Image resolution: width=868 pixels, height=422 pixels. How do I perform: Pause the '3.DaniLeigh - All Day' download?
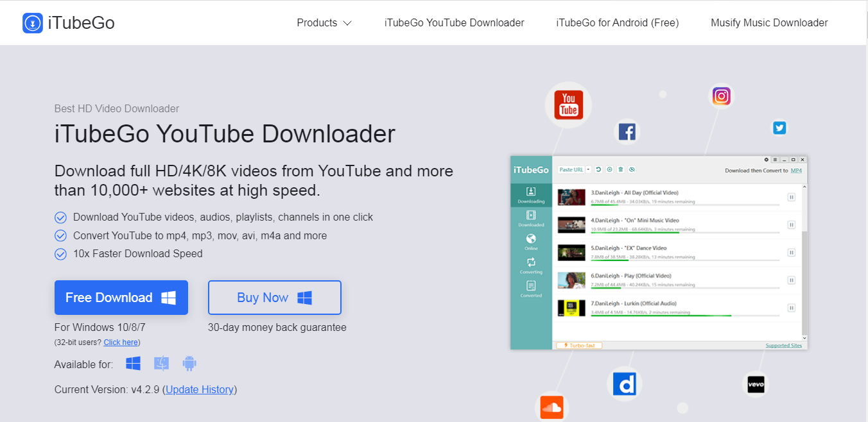(791, 198)
